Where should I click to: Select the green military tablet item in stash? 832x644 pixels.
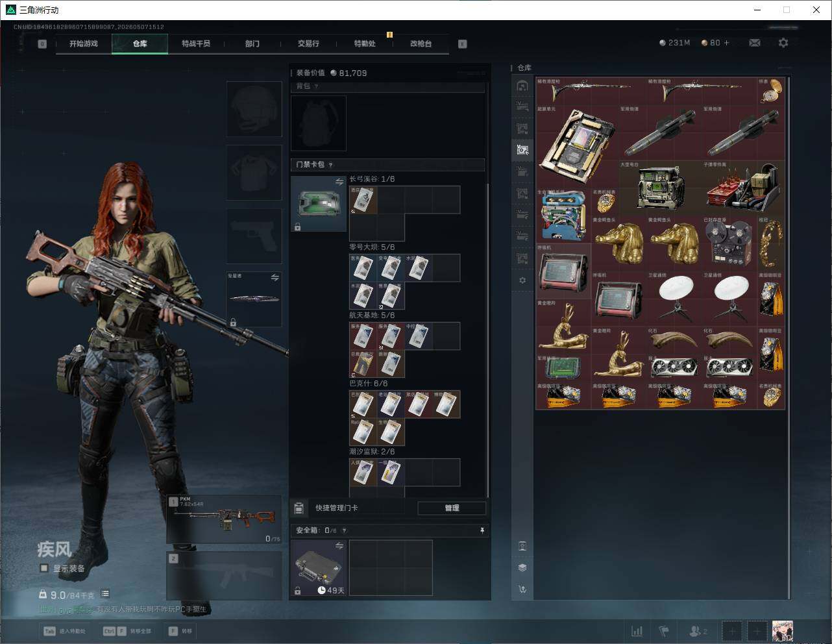pos(563,367)
